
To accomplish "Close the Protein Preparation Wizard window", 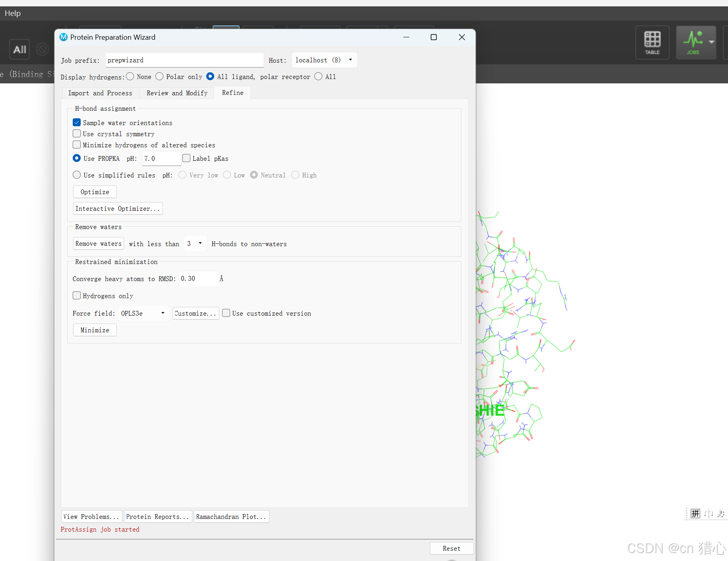I will click(462, 37).
